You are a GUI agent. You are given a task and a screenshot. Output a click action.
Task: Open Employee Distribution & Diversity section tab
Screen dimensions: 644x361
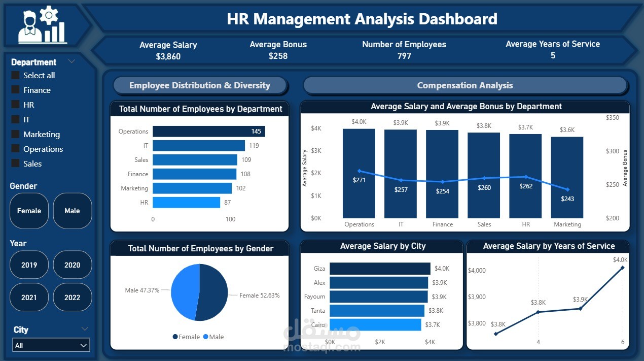click(200, 85)
